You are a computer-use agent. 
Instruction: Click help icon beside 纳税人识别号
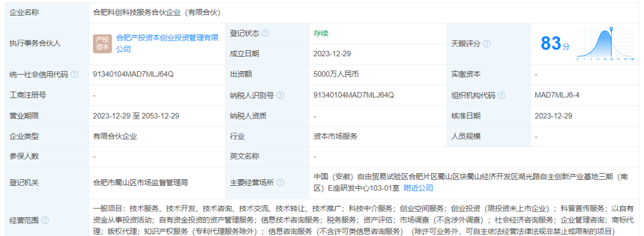(280, 95)
